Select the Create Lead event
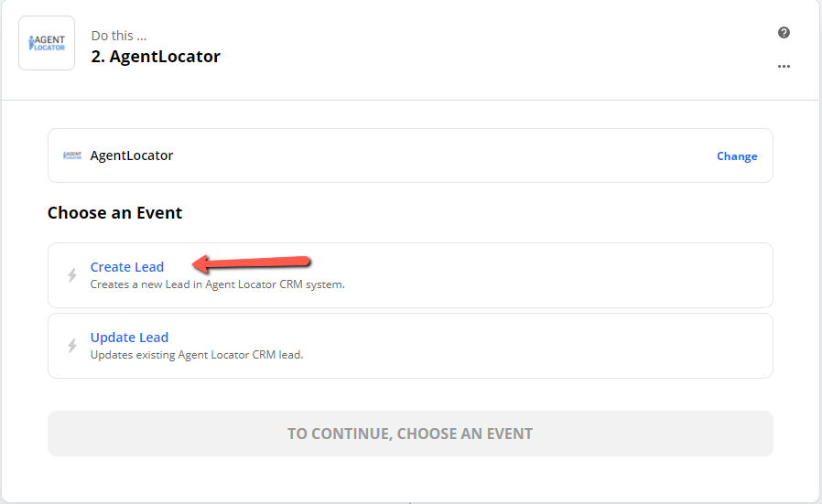 click(x=127, y=267)
